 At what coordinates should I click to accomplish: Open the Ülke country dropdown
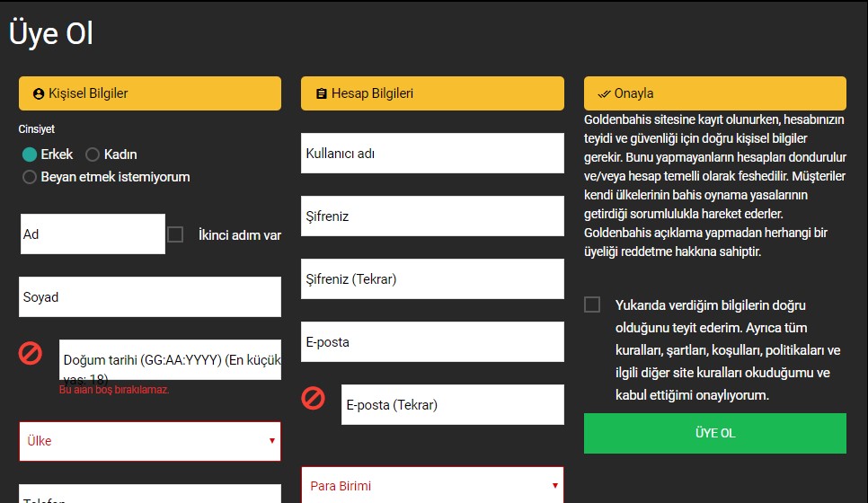(x=150, y=441)
